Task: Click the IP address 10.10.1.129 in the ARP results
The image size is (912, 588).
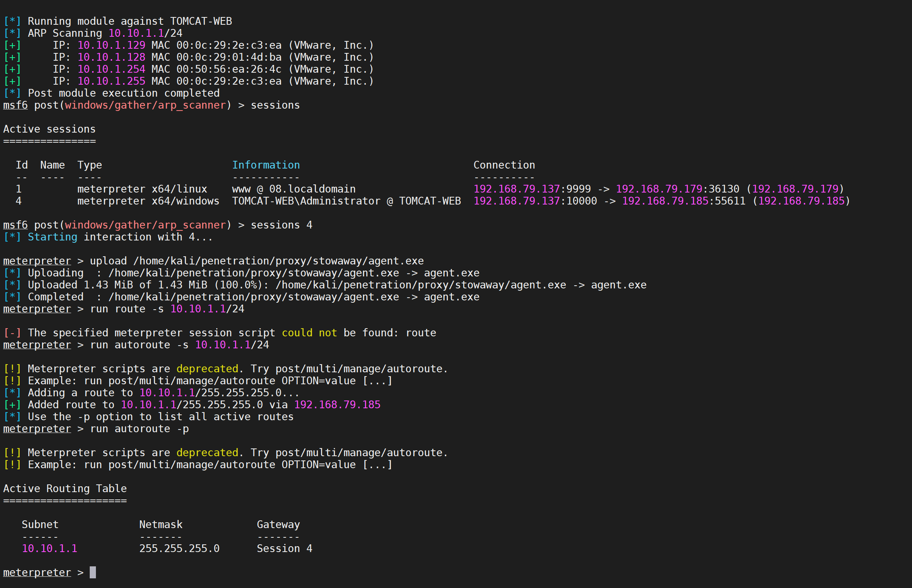Action: (x=111, y=45)
